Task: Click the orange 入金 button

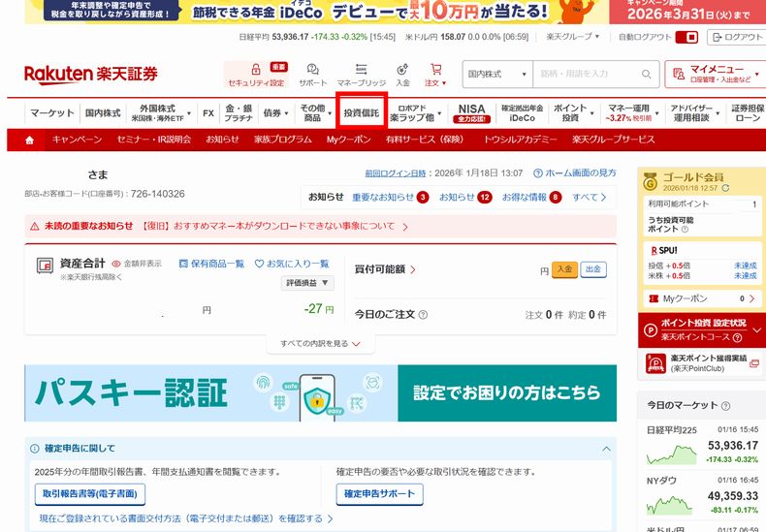Action: [564, 269]
